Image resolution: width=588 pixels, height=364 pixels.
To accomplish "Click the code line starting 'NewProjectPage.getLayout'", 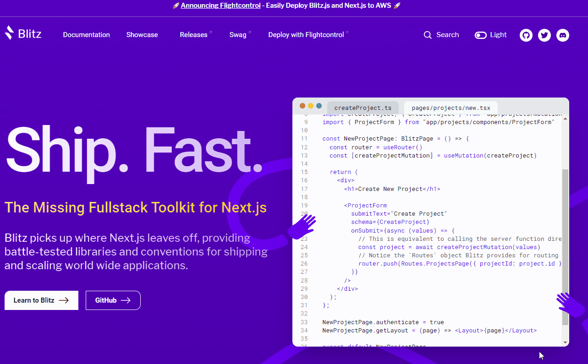I will tap(429, 331).
